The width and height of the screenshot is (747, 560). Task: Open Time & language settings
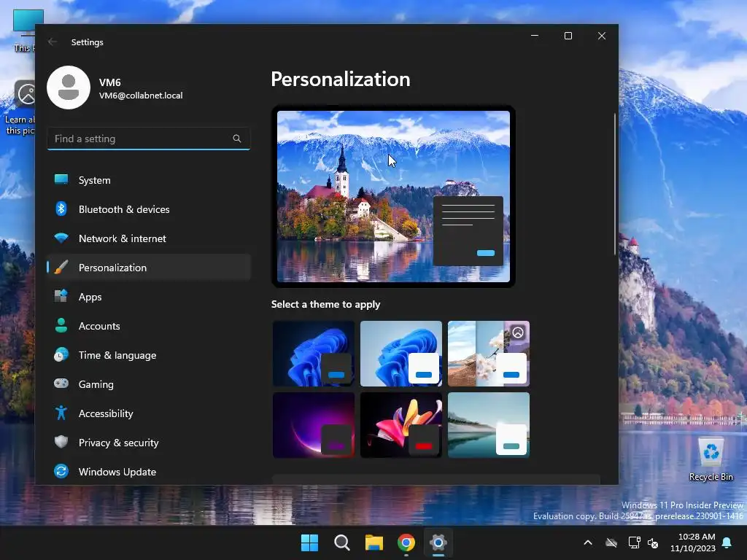tap(149, 355)
